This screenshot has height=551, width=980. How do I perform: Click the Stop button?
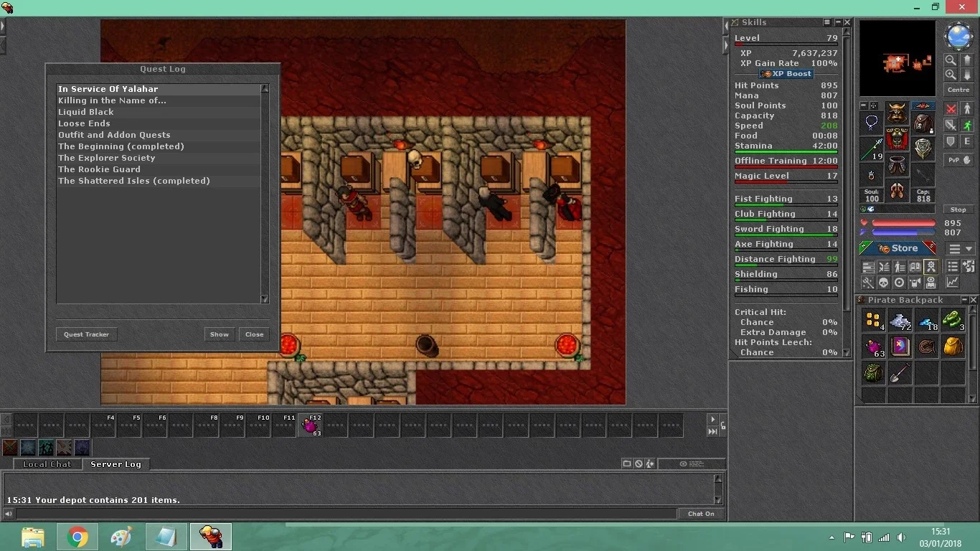point(958,209)
